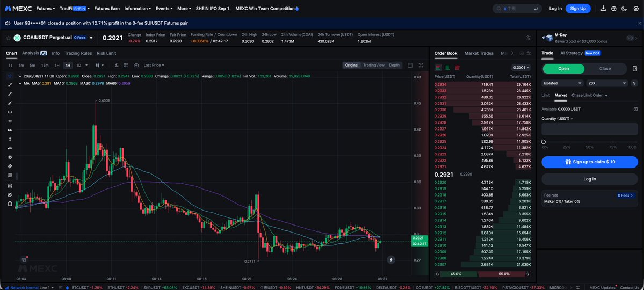
Task: Select the 15m timeframe
Action: coord(45,65)
